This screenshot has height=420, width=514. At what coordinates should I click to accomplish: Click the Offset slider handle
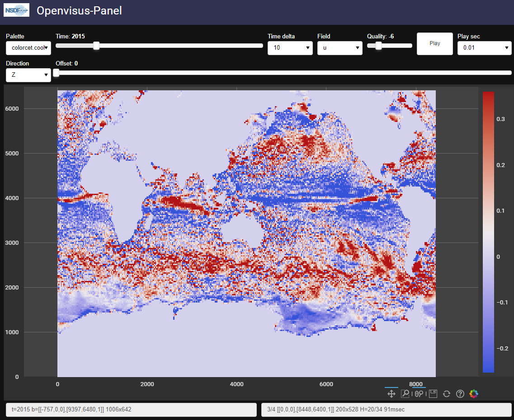pyautogui.click(x=56, y=73)
